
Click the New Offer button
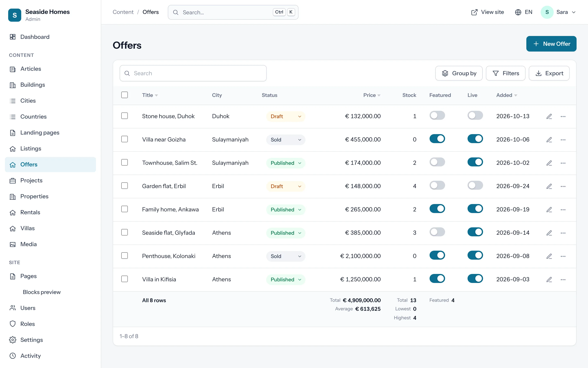point(551,44)
